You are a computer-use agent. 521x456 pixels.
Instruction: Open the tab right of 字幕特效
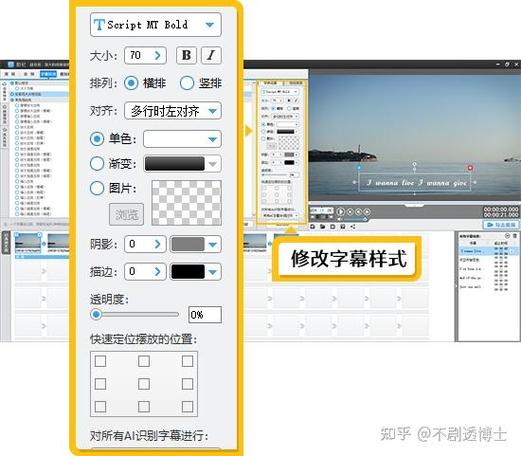[64, 74]
